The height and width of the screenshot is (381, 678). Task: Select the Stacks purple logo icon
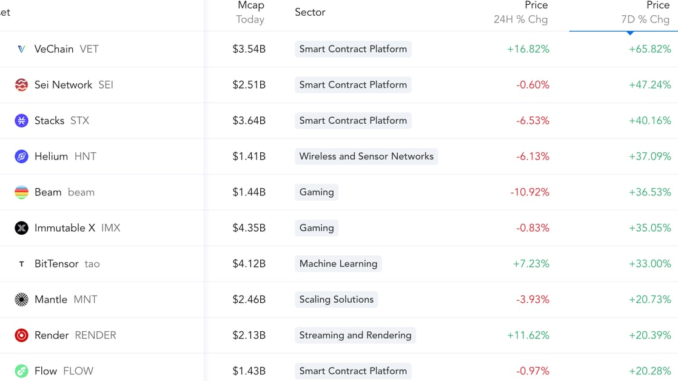click(x=21, y=120)
